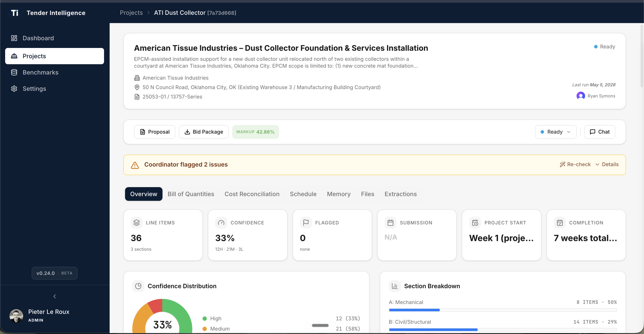Click the Markup 42.86% badge
This screenshot has width=644, height=334.
255,132
